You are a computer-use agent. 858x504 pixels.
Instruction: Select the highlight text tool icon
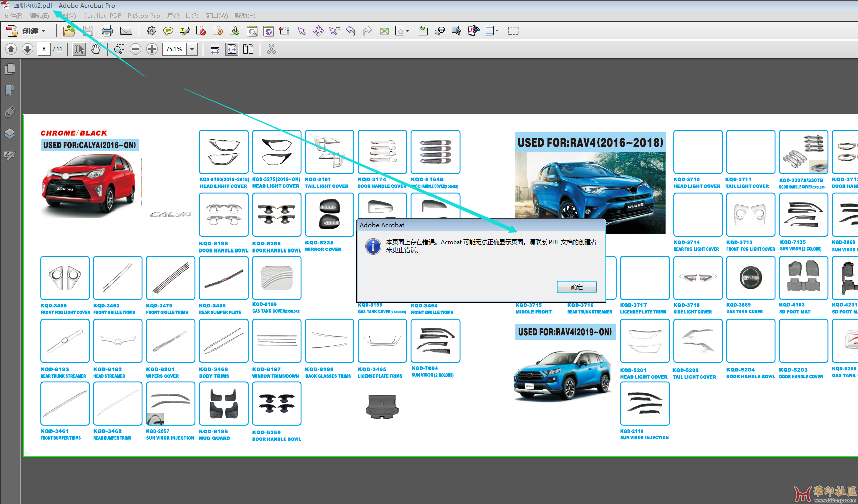(185, 31)
